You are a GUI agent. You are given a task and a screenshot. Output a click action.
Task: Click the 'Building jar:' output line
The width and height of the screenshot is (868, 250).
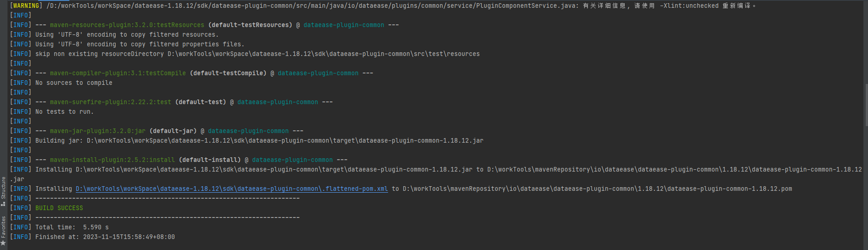pyautogui.click(x=247, y=140)
